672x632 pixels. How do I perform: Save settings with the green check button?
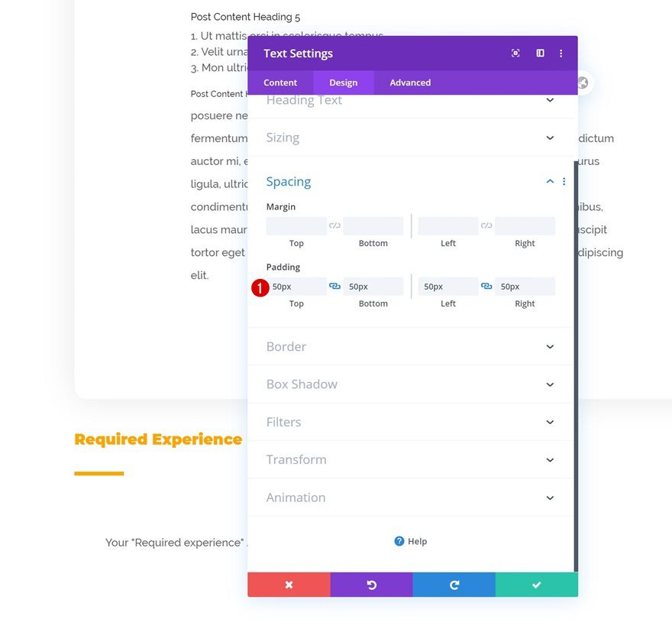(536, 584)
